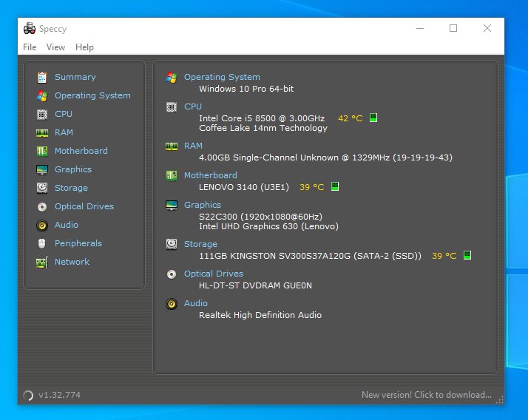Click 'Intel Core i5 8500 @ 3.00GHz' text

tap(262, 118)
